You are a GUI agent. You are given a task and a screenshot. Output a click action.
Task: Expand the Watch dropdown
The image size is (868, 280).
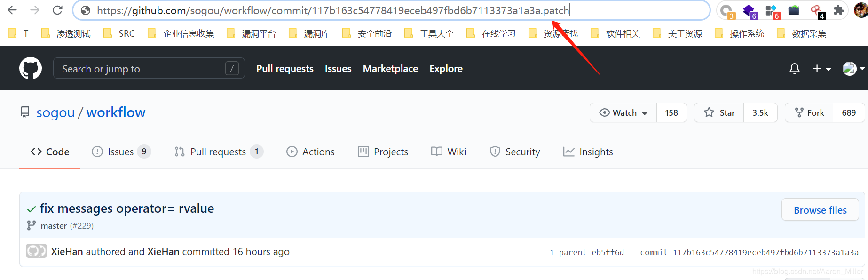tap(623, 112)
